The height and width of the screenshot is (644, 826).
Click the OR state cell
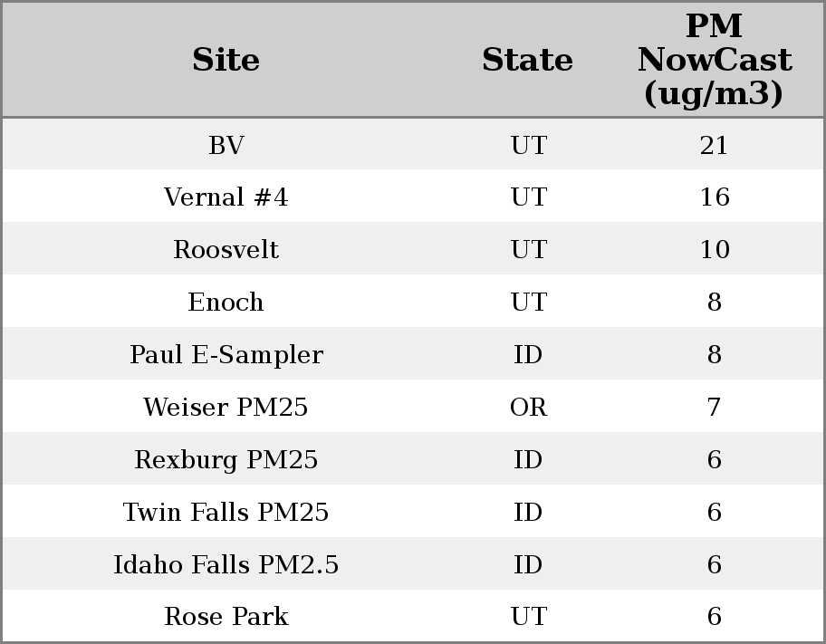(528, 408)
